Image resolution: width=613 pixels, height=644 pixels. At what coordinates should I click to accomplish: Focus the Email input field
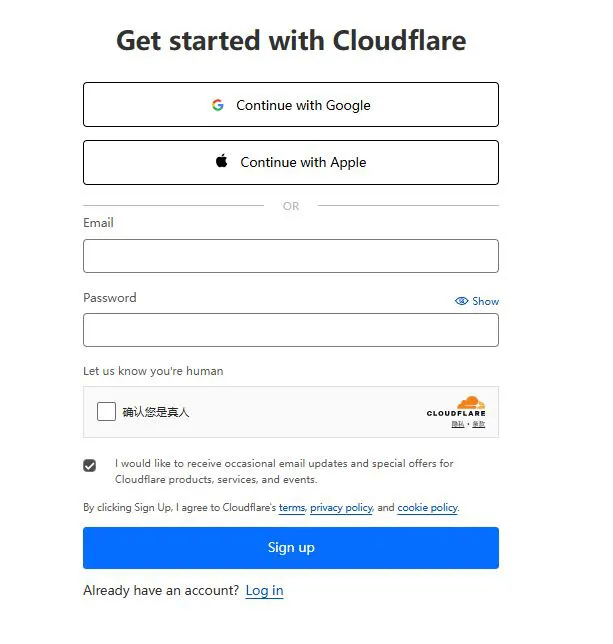(291, 256)
